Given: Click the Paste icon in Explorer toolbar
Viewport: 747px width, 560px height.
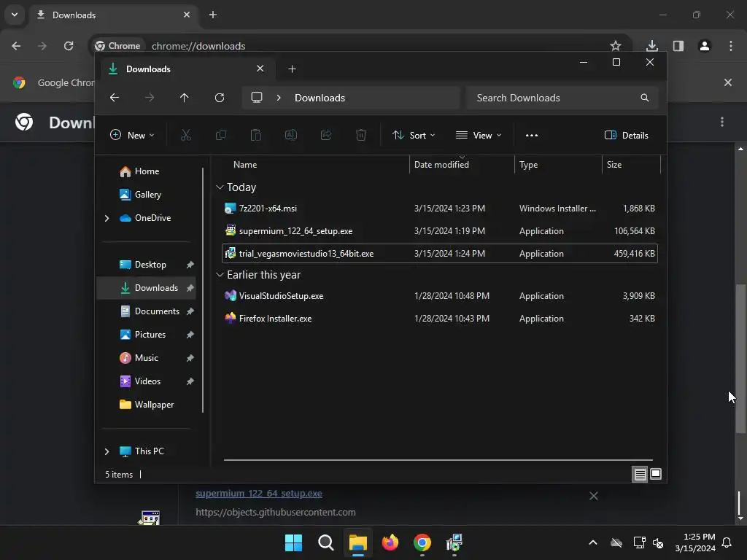Looking at the screenshot, I should click(256, 135).
